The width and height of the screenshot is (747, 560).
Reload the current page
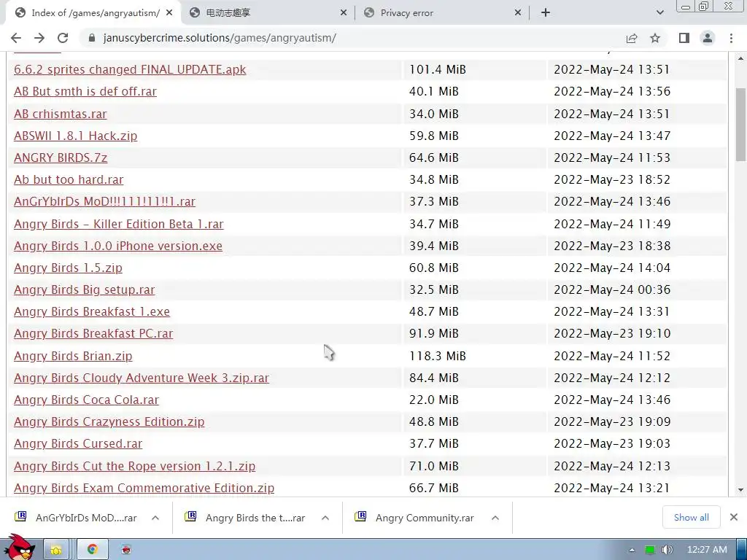coord(63,38)
